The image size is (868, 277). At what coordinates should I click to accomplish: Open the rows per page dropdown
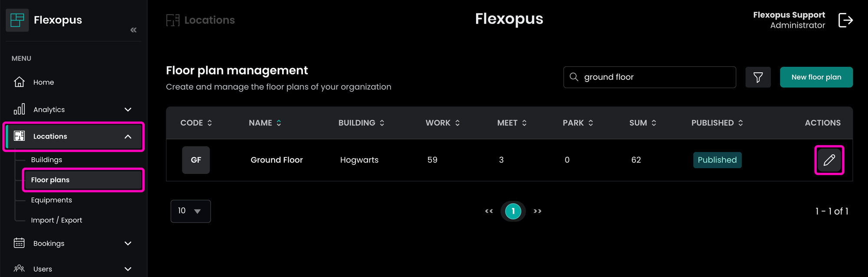tap(191, 211)
